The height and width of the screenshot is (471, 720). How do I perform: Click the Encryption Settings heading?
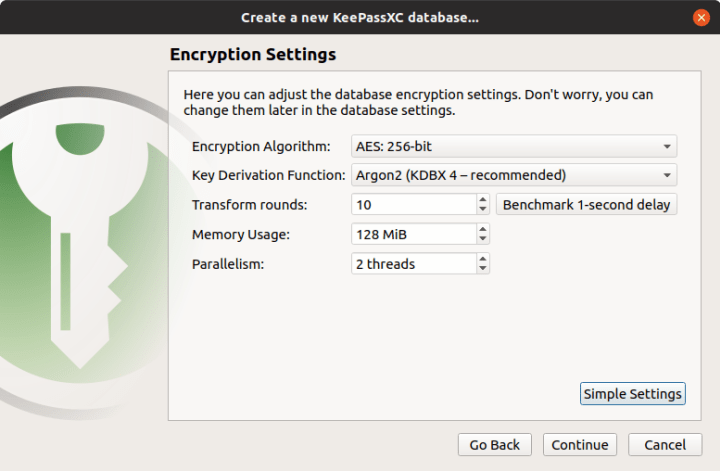253,54
